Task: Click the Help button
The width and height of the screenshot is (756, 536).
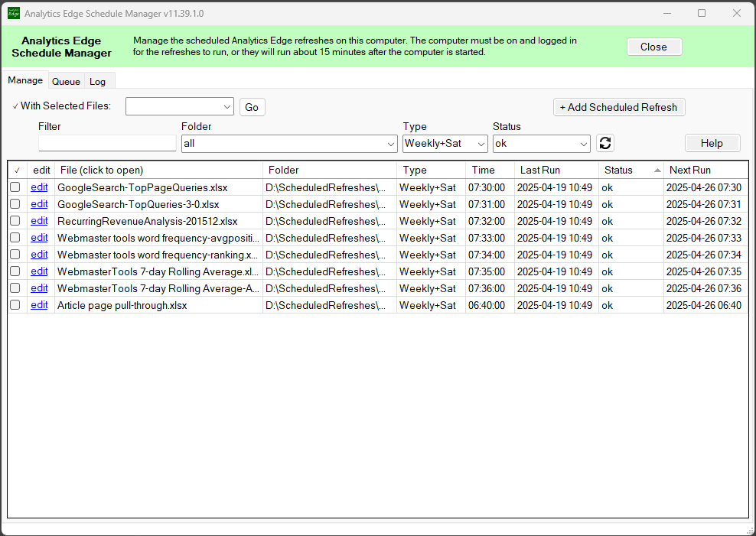Action: point(712,143)
